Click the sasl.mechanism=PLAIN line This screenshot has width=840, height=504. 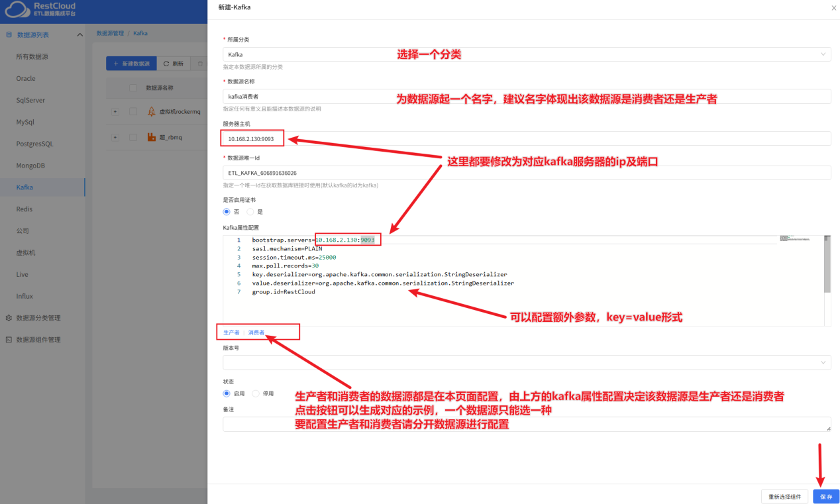pos(287,248)
